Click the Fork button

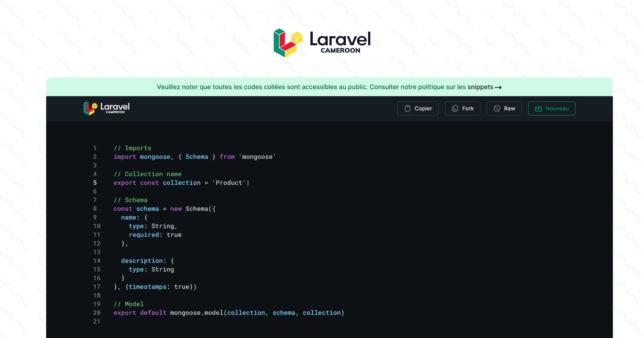point(462,108)
